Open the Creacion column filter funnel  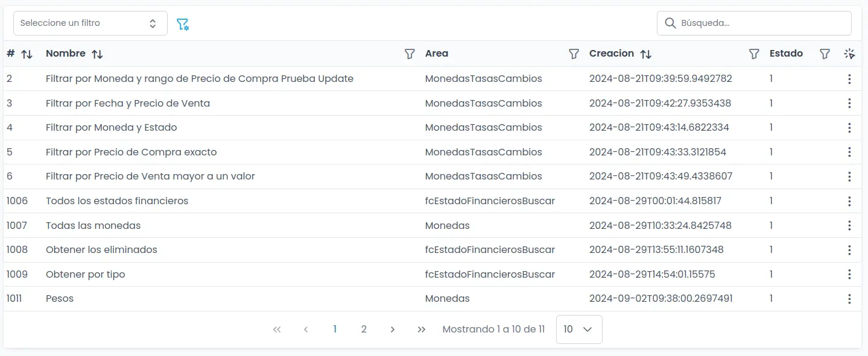click(x=754, y=54)
